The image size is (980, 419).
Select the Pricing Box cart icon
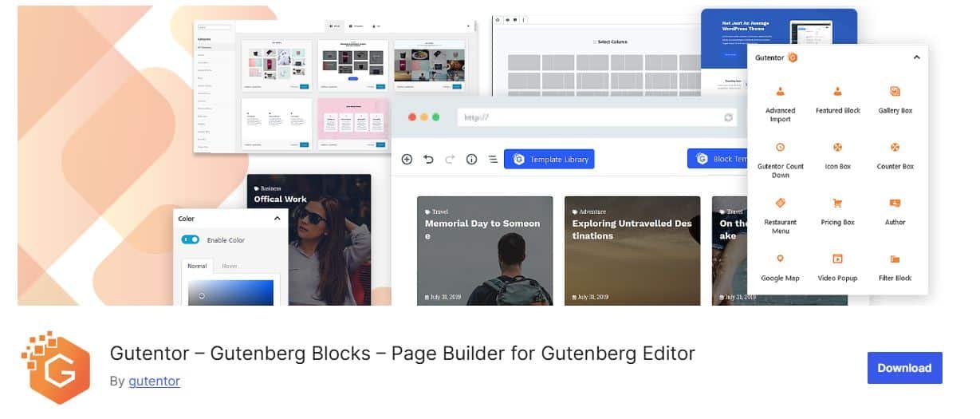tap(837, 204)
